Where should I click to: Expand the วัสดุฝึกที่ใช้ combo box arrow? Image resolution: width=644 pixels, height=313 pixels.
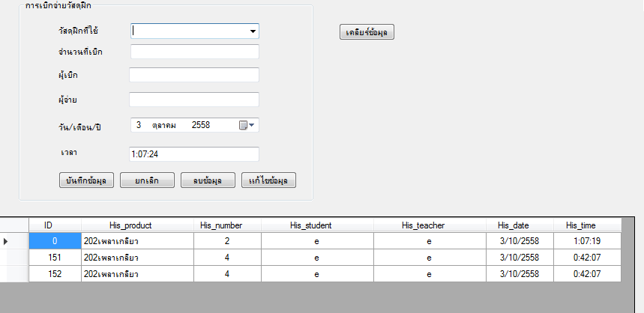253,31
